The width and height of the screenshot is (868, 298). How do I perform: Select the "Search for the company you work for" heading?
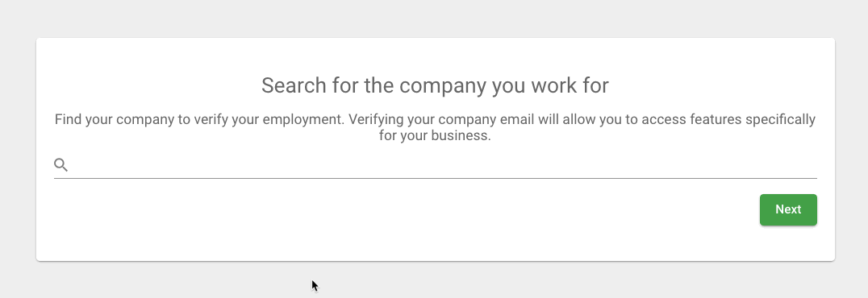[x=435, y=85]
